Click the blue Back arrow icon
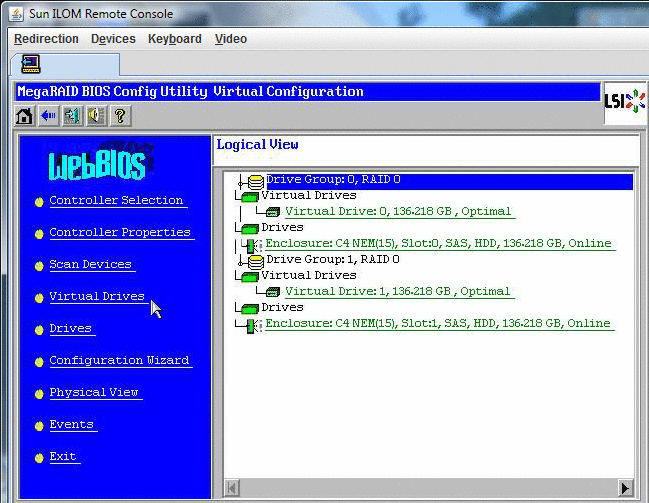This screenshot has height=503, width=649. click(x=48, y=116)
